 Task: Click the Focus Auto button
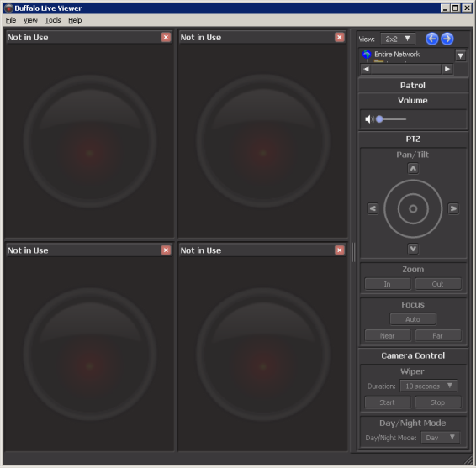coord(413,319)
